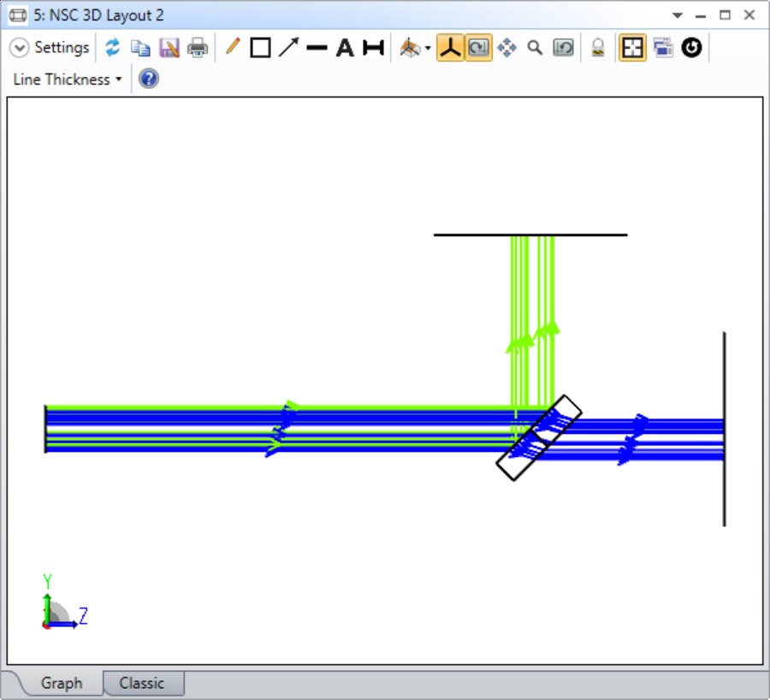Expand the Settings panel
This screenshot has width=770, height=700.
[x=19, y=48]
